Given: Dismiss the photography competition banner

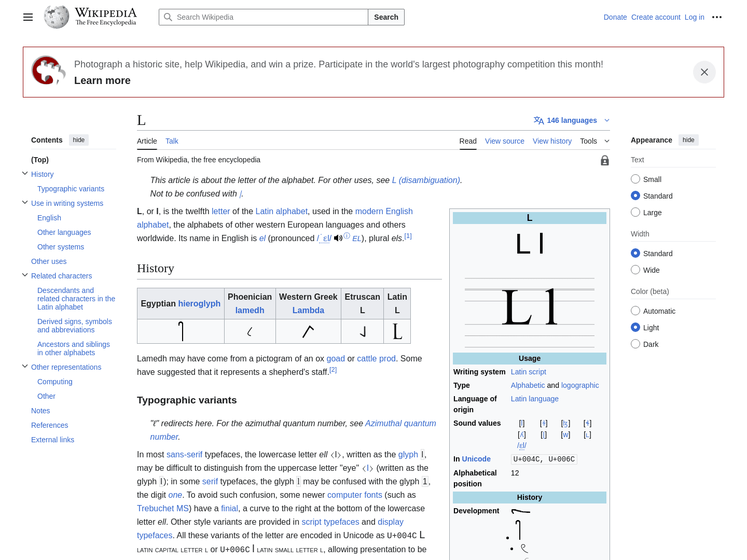Looking at the screenshot, I should coord(704,72).
